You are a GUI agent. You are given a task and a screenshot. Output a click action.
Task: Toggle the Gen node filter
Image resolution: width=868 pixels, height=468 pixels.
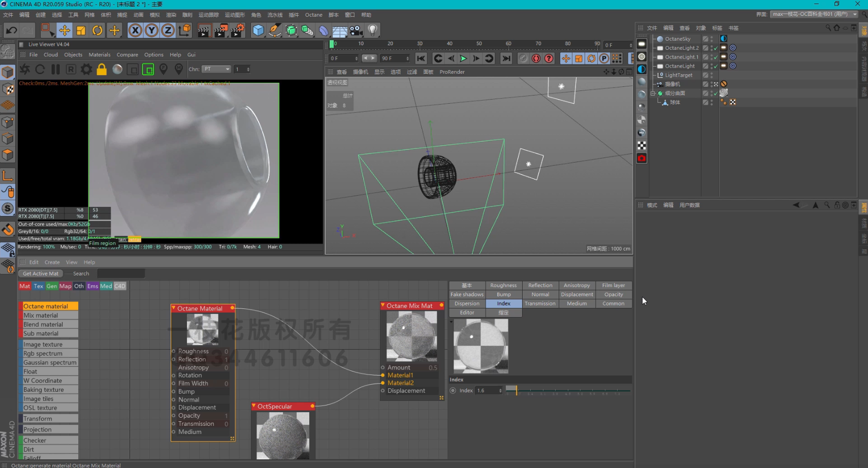pyautogui.click(x=52, y=286)
